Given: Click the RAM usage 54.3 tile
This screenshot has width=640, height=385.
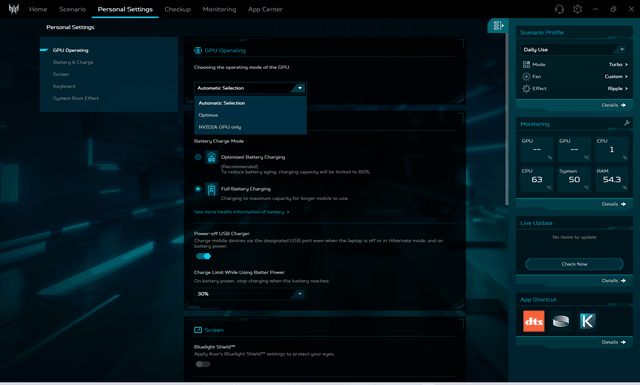Looking at the screenshot, I should (611, 179).
